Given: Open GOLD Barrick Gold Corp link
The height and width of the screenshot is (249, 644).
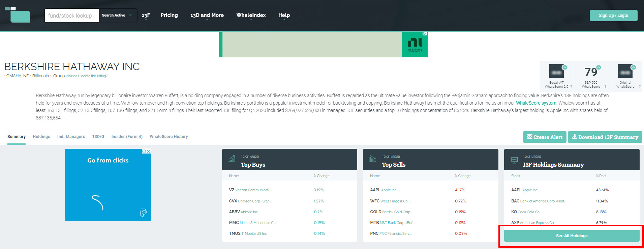Looking at the screenshot, I should pos(390,212).
